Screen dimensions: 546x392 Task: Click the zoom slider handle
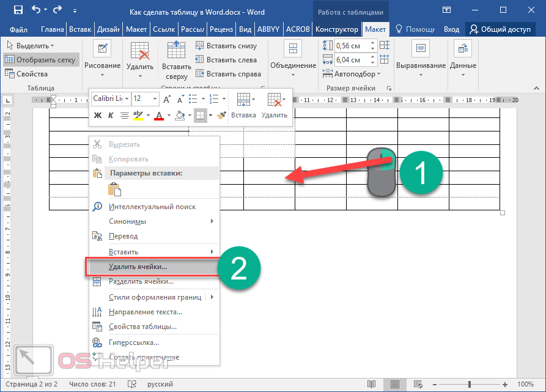point(470,384)
